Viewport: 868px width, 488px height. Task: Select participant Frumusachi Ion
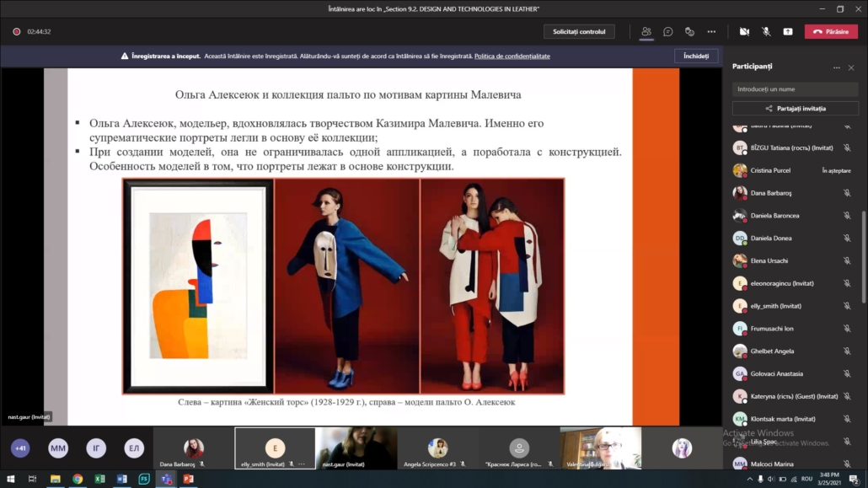click(x=795, y=329)
